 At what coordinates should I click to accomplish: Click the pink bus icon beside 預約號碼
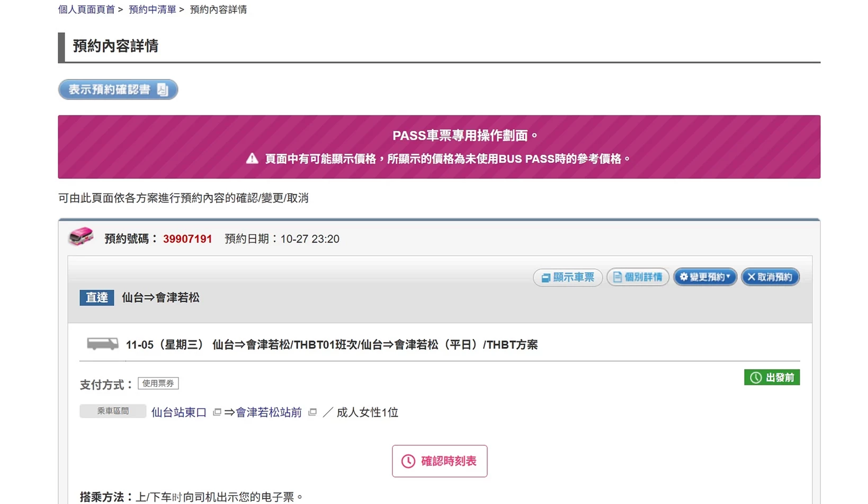tap(81, 237)
